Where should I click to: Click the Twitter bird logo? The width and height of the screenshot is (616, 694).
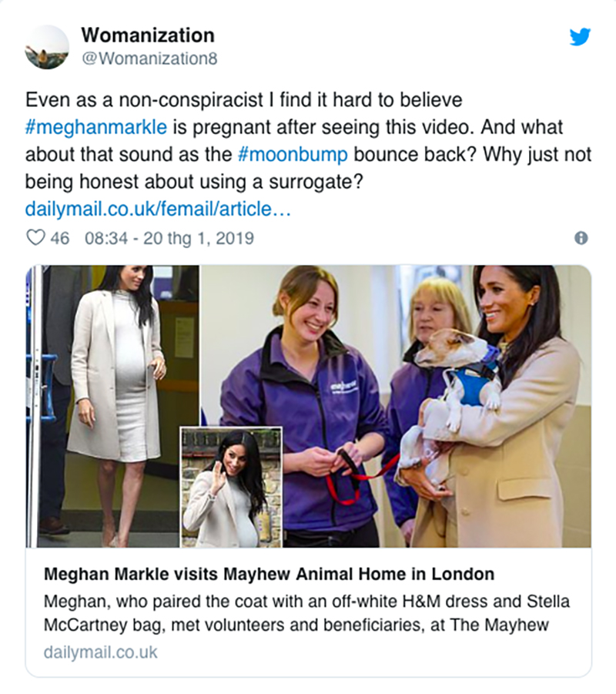(x=580, y=36)
